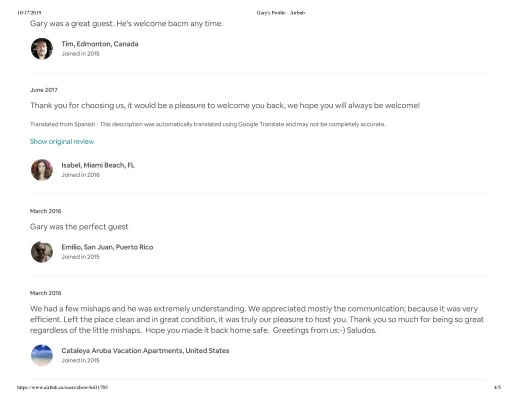Select the Gary was the perfect guest review
The height and width of the screenshot is (400, 518).
coord(79,227)
